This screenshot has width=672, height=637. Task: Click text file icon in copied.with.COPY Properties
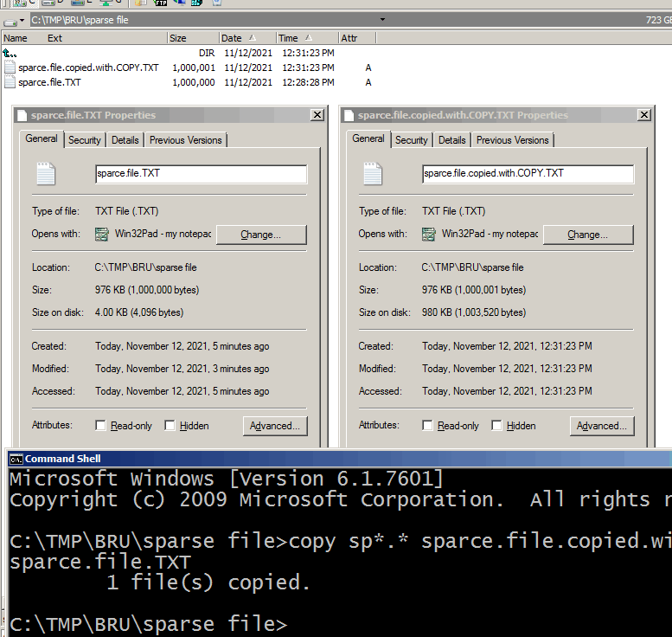click(x=373, y=173)
